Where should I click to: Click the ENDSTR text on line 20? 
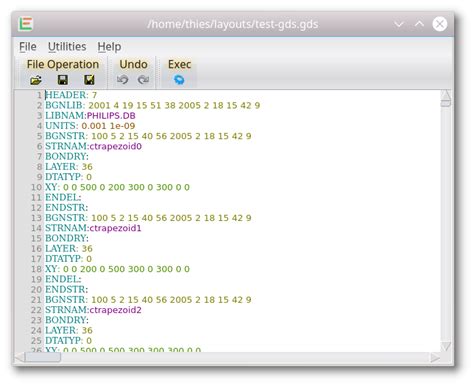tap(67, 289)
